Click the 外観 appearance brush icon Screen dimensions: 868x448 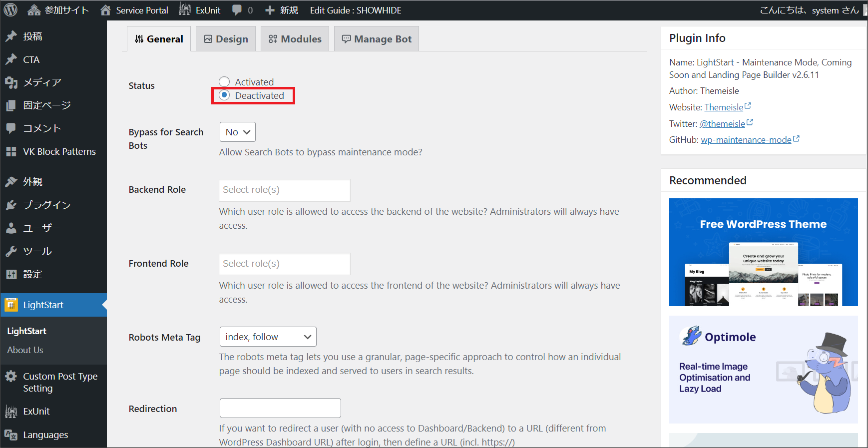[x=11, y=182]
